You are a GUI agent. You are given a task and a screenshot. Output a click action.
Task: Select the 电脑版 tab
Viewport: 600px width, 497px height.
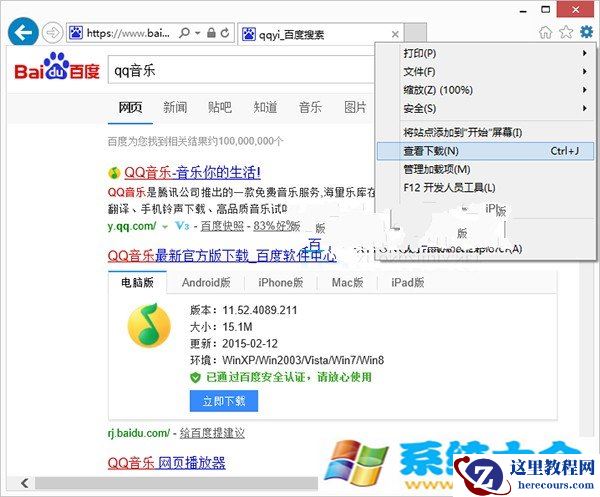(137, 282)
